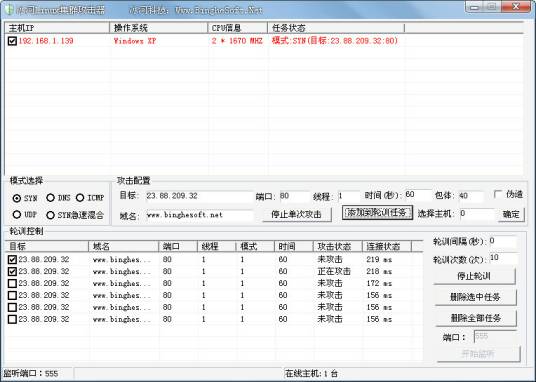The height and width of the screenshot is (382, 536).
Task: Toggle checkbox of the 正在攻击 task row
Action: pos(12,272)
